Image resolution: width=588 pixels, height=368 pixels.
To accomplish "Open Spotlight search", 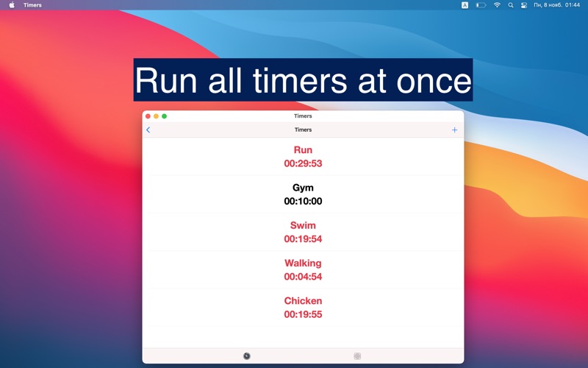I will (x=511, y=5).
